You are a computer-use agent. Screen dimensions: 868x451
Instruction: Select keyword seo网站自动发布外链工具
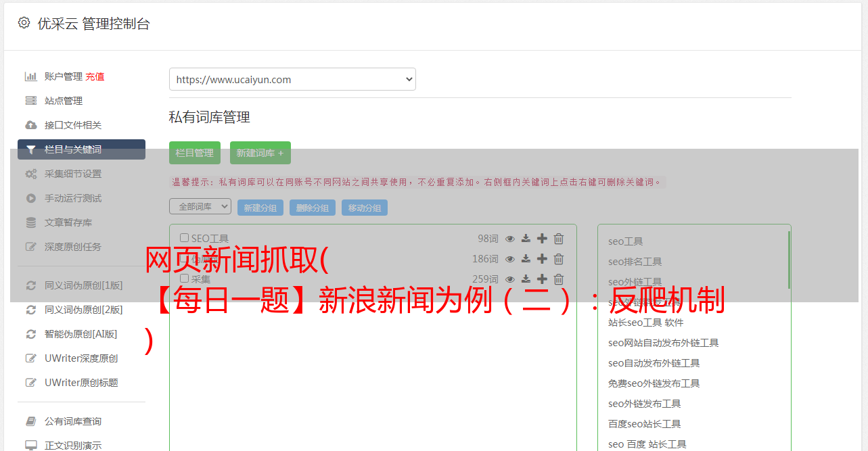tap(664, 343)
